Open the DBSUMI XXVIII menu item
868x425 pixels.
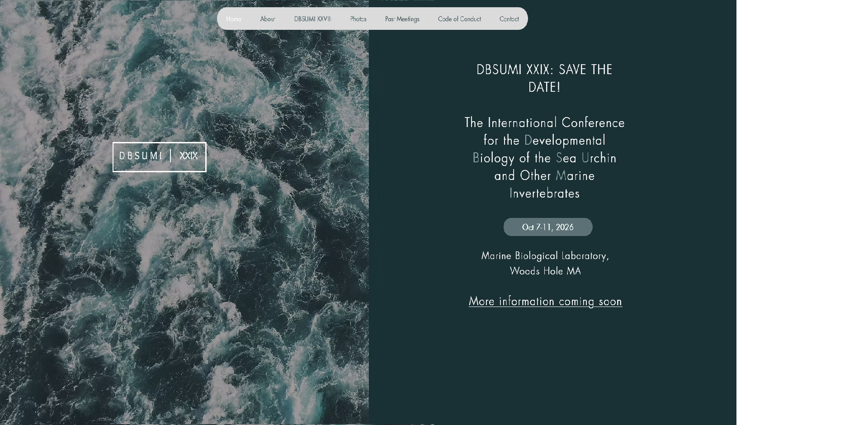(312, 19)
